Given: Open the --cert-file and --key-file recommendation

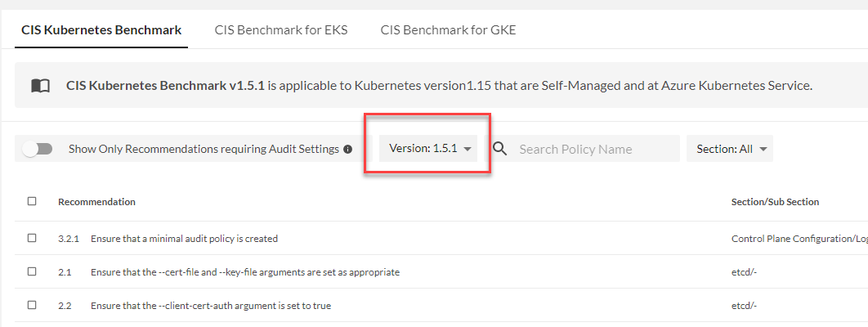Looking at the screenshot, I should [x=244, y=272].
